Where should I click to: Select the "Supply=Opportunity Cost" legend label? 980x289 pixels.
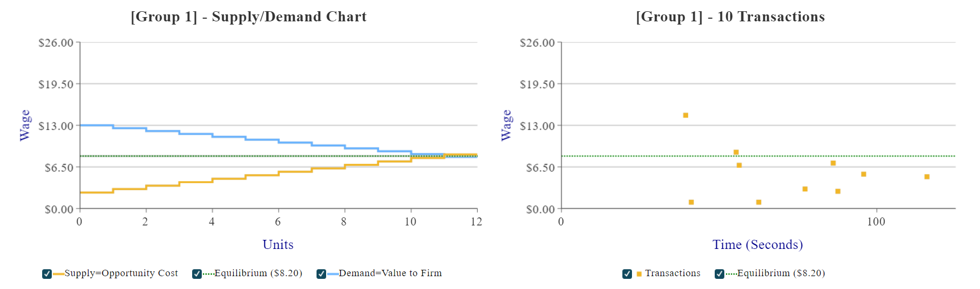point(121,274)
